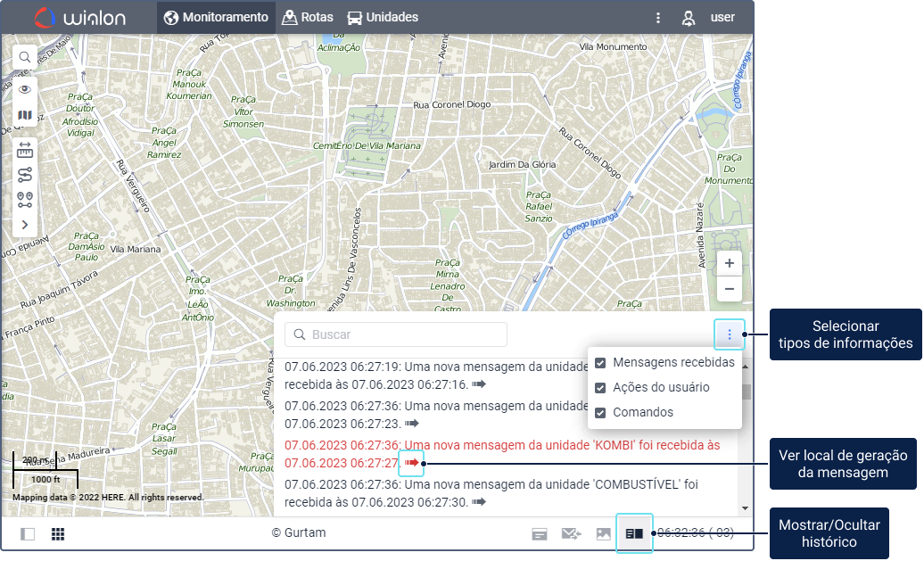
Task: Click the Unidades truck icon
Action: pyautogui.click(x=354, y=18)
